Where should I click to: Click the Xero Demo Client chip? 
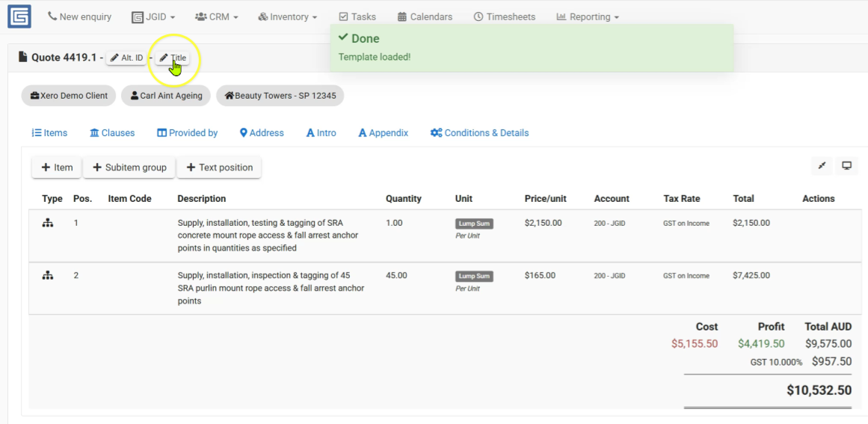click(69, 95)
